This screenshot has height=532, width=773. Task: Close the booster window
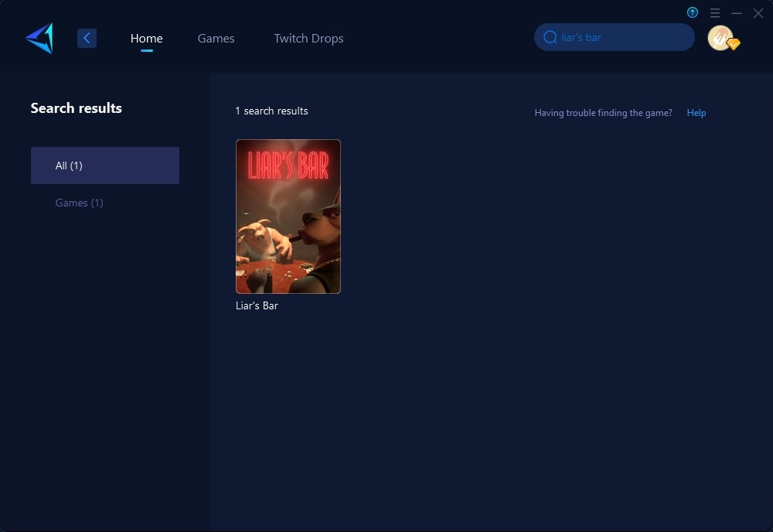click(758, 13)
